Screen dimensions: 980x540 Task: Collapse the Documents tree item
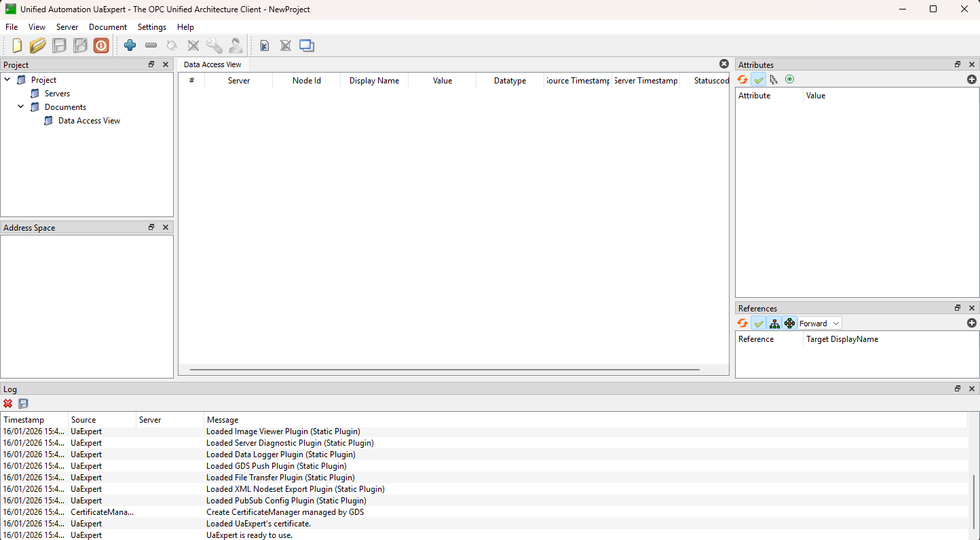pos(20,107)
